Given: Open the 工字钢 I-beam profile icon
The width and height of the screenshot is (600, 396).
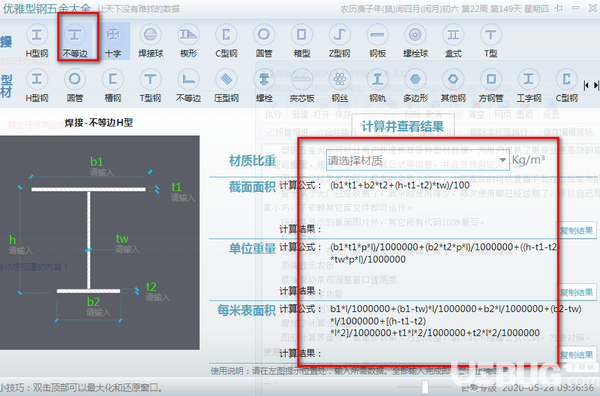Looking at the screenshot, I should [x=529, y=86].
